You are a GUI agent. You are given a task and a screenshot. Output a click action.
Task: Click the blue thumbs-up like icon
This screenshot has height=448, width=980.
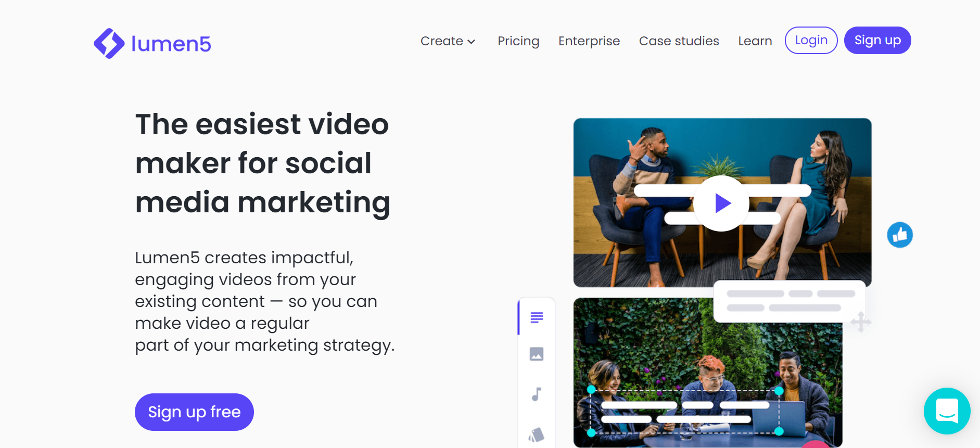900,235
